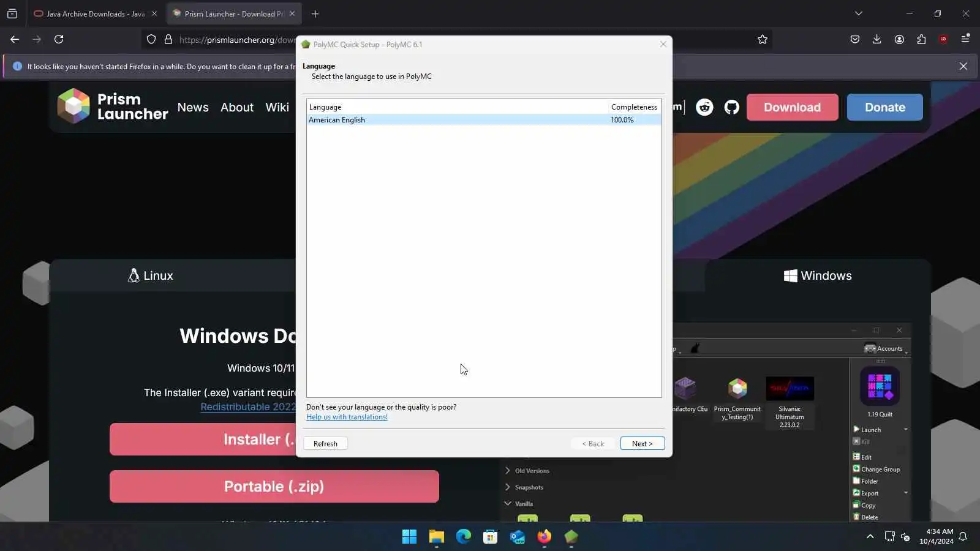Image resolution: width=980 pixels, height=551 pixels.
Task: Open Firefox recent browsing view icon
Action: click(12, 13)
